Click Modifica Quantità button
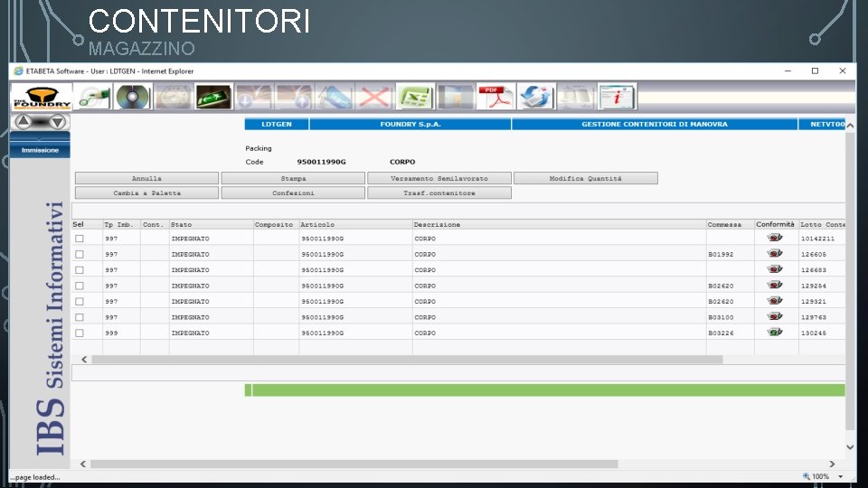The width and height of the screenshot is (868, 488). (x=586, y=178)
